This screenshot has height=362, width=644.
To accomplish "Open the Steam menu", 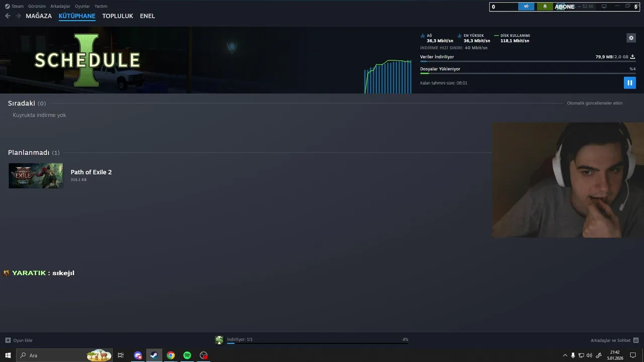I will 18,6.
